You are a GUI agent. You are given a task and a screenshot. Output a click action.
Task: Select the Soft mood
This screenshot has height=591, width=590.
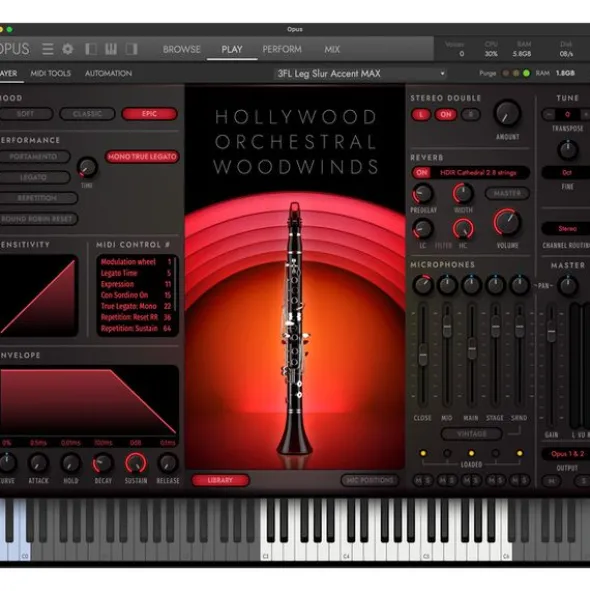pyautogui.click(x=26, y=114)
